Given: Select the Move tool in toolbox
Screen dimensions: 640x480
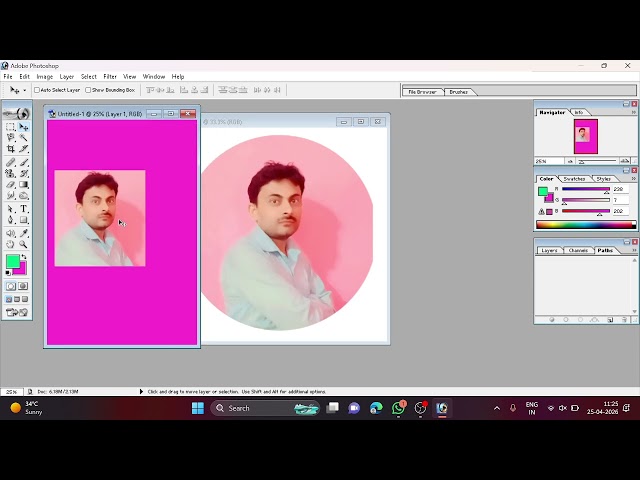Looking at the screenshot, I should pos(24,127).
